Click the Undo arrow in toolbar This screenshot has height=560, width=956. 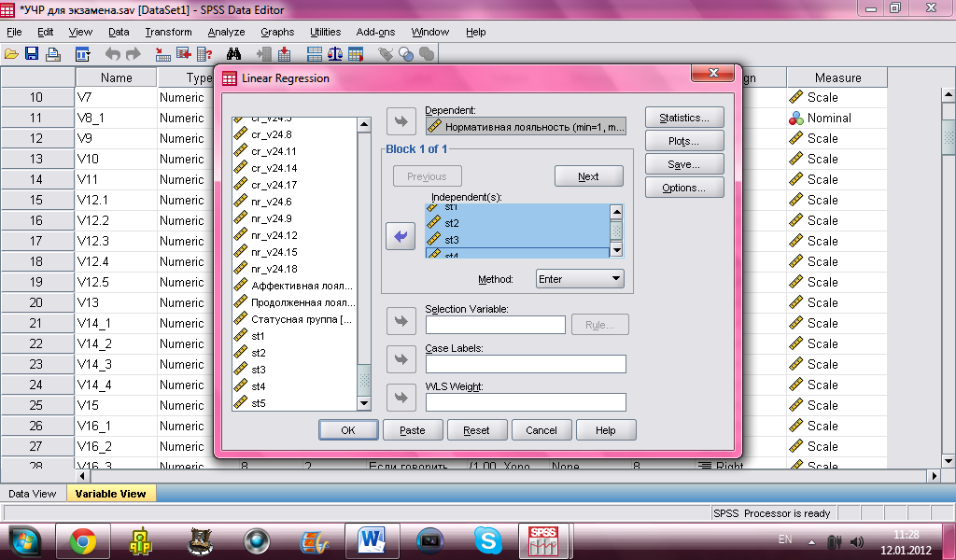[112, 54]
